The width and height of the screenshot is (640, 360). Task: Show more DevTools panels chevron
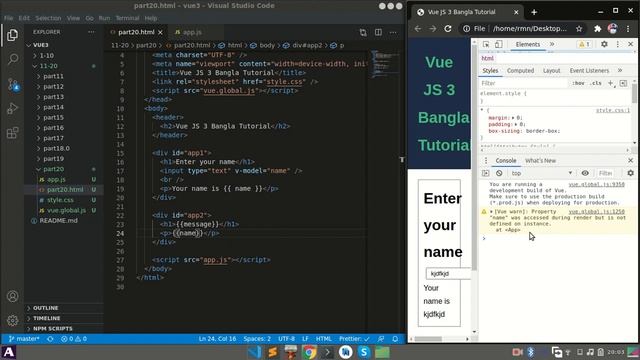point(552,44)
